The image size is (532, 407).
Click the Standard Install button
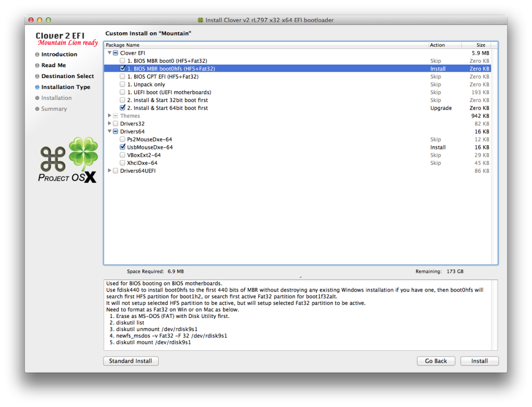(x=130, y=361)
